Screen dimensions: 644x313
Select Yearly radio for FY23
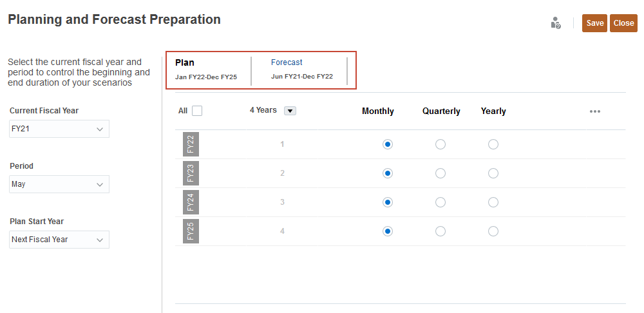[x=493, y=173]
